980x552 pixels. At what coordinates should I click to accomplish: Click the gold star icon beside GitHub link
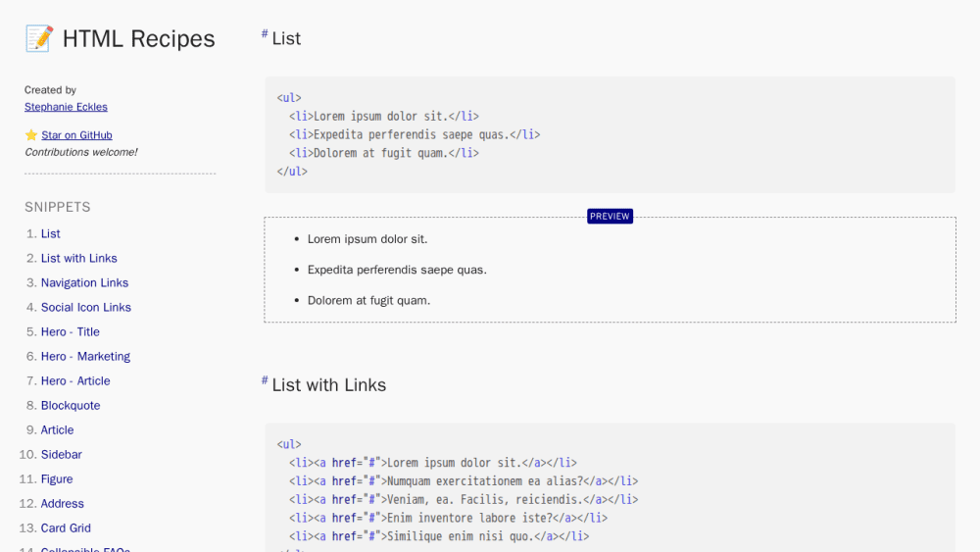point(31,135)
